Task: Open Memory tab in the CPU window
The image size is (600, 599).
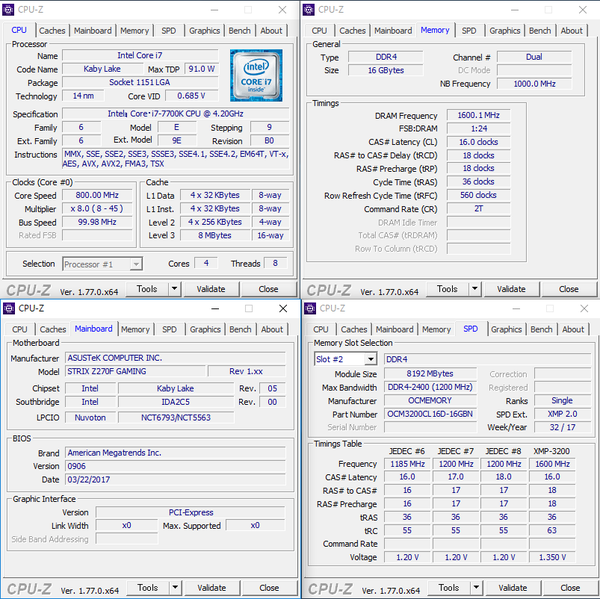Action: click(134, 31)
